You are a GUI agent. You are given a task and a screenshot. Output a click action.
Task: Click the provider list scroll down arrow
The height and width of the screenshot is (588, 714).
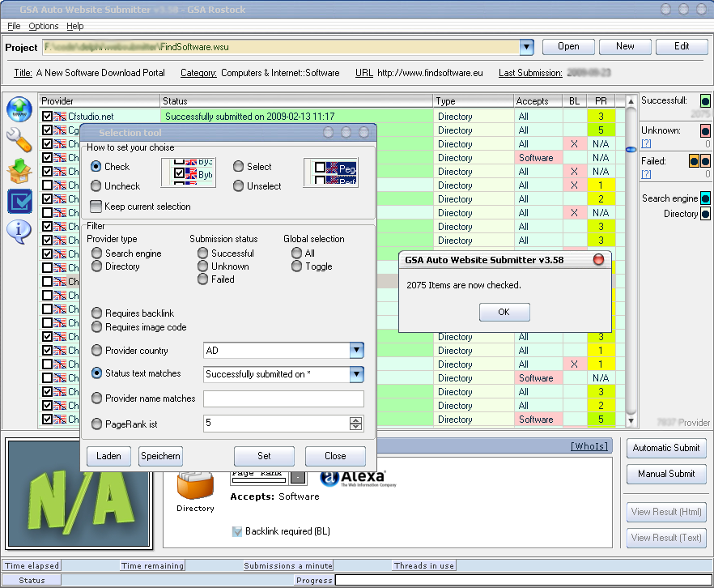pyautogui.click(x=631, y=421)
